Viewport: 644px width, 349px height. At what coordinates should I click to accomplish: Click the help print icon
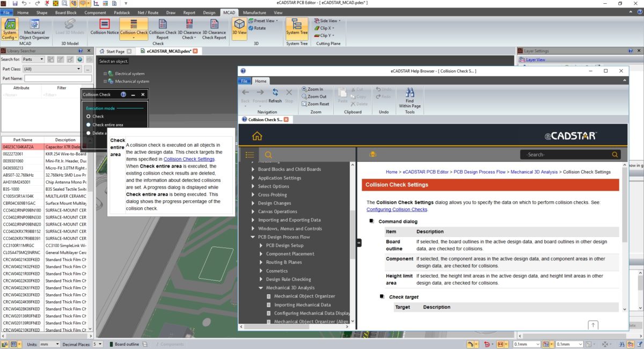[x=373, y=155]
